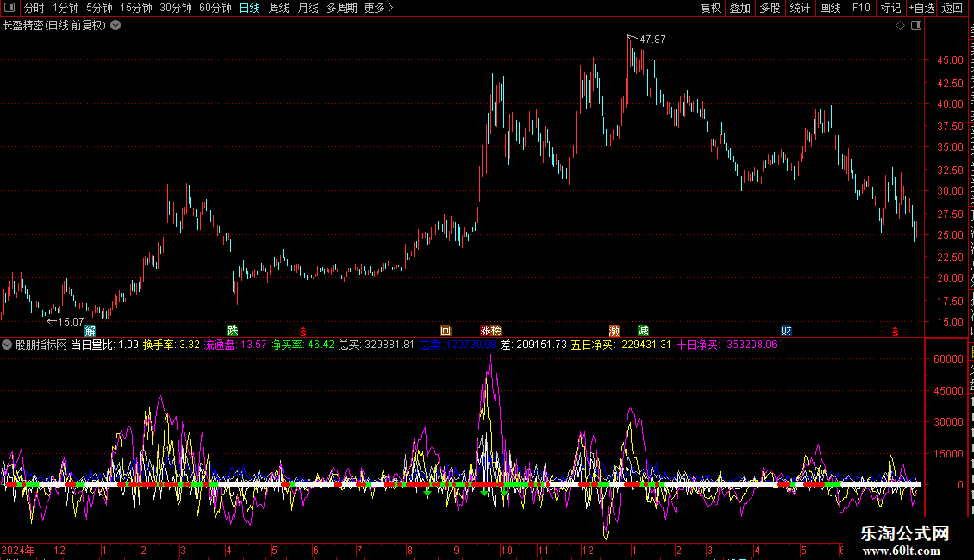Image resolution: width=974 pixels, height=560 pixels.
Task: Click the first red S marker
Action: point(303,332)
